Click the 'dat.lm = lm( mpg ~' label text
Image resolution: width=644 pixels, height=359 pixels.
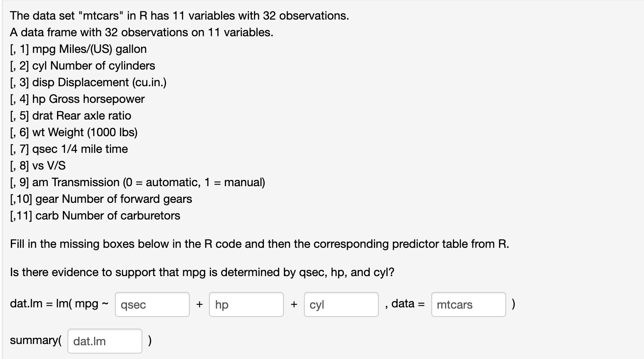coord(58,304)
